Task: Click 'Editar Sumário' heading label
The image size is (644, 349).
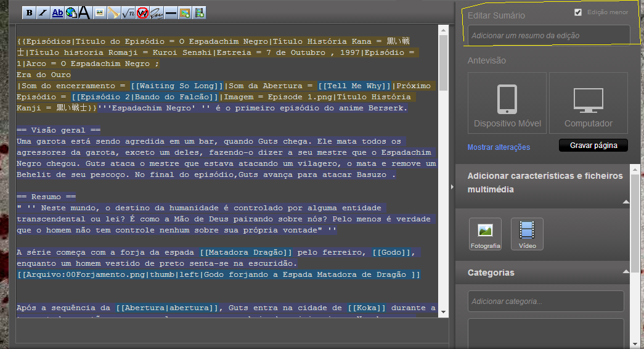Action: pos(496,15)
